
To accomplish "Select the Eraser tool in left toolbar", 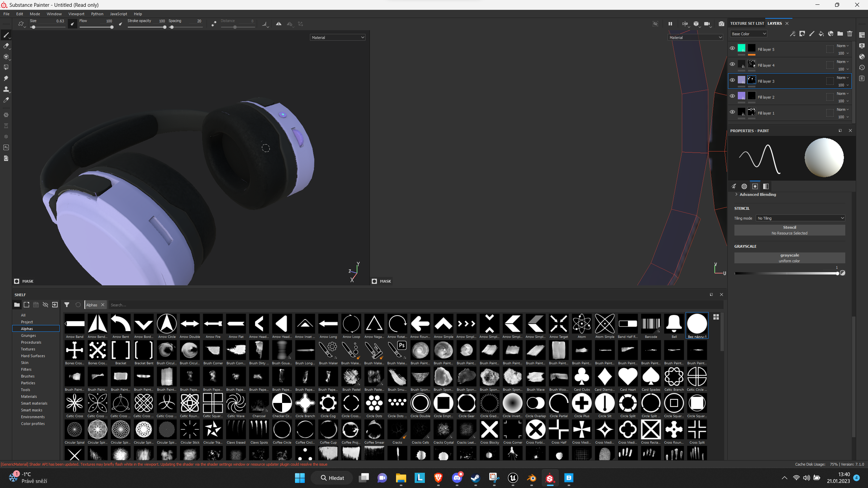I will tap(6, 46).
